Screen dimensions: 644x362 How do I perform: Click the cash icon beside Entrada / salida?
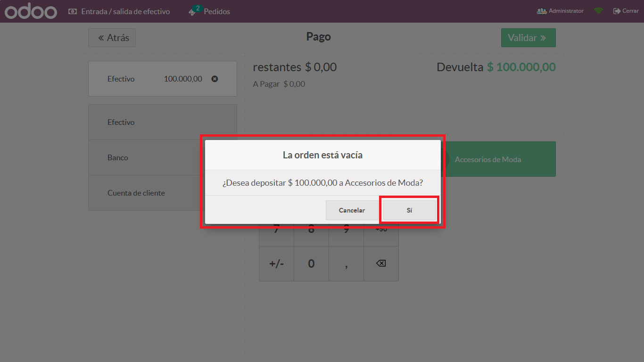click(73, 11)
